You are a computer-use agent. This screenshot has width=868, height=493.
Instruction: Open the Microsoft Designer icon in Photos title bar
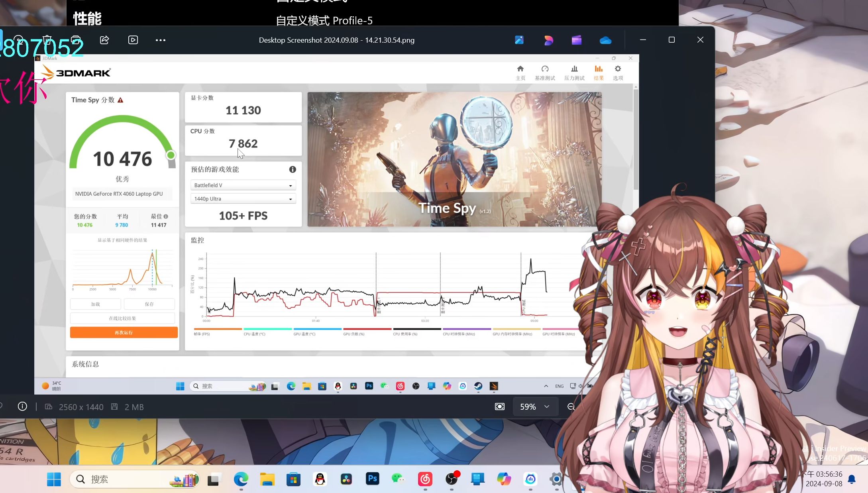(x=548, y=40)
